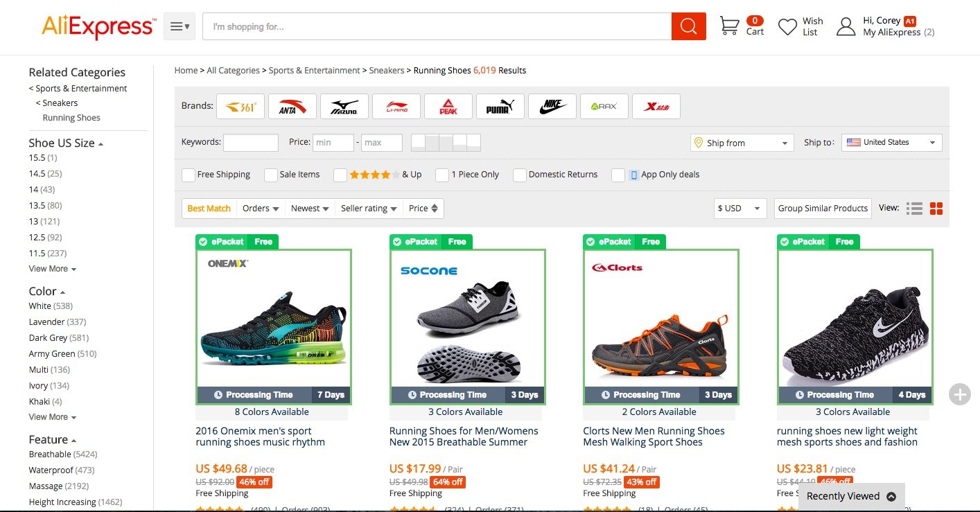Sort results by Best Match
Viewport: 980px width, 512px height.
pos(209,209)
